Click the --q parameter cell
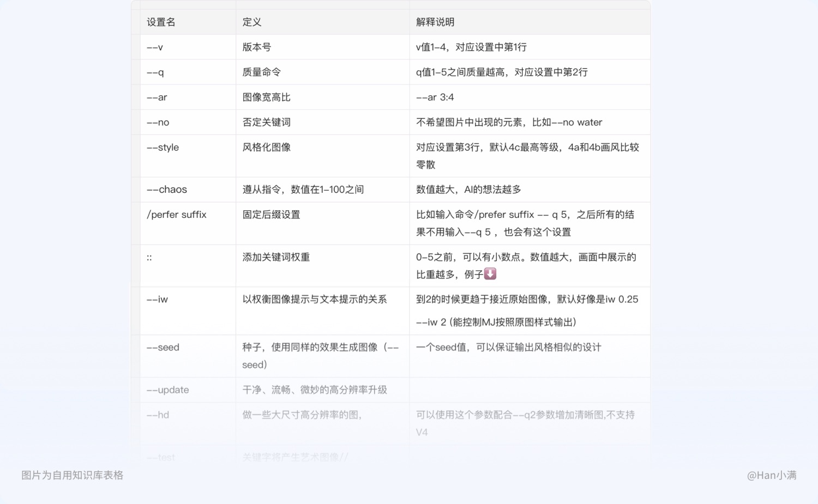 [x=188, y=72]
